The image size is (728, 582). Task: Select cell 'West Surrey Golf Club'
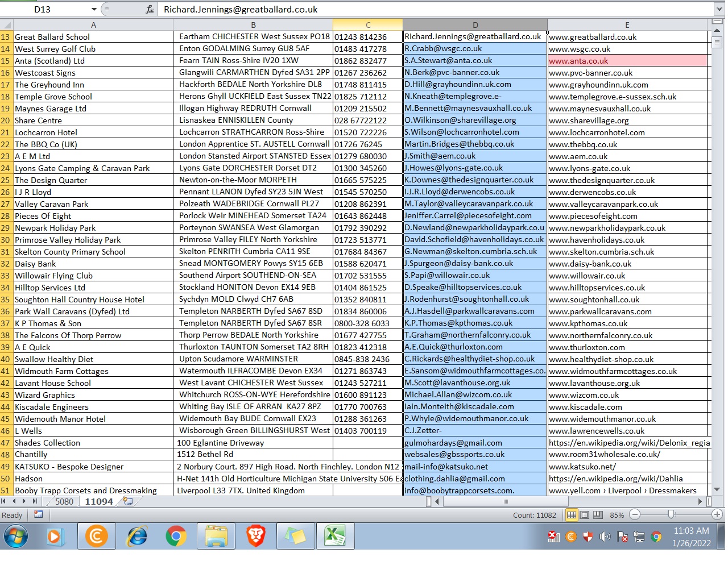coord(93,48)
